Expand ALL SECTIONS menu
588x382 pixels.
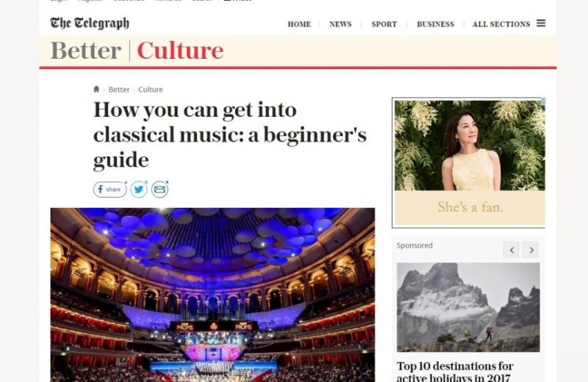tap(501, 24)
